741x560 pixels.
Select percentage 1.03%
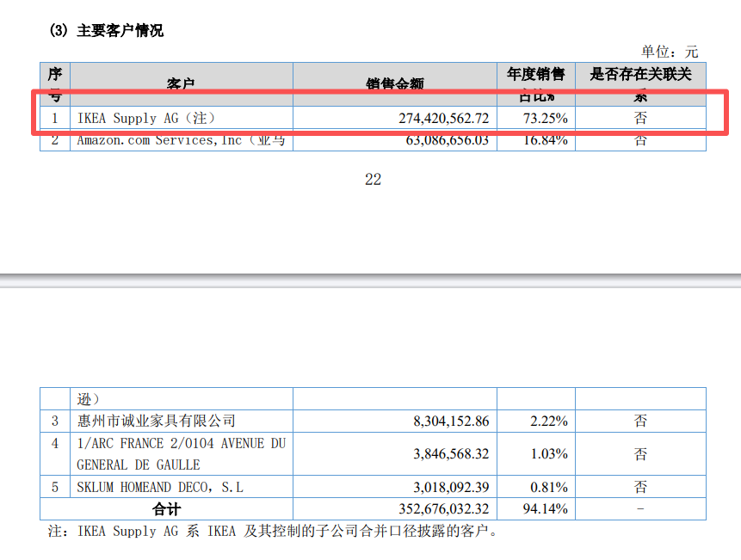(548, 454)
